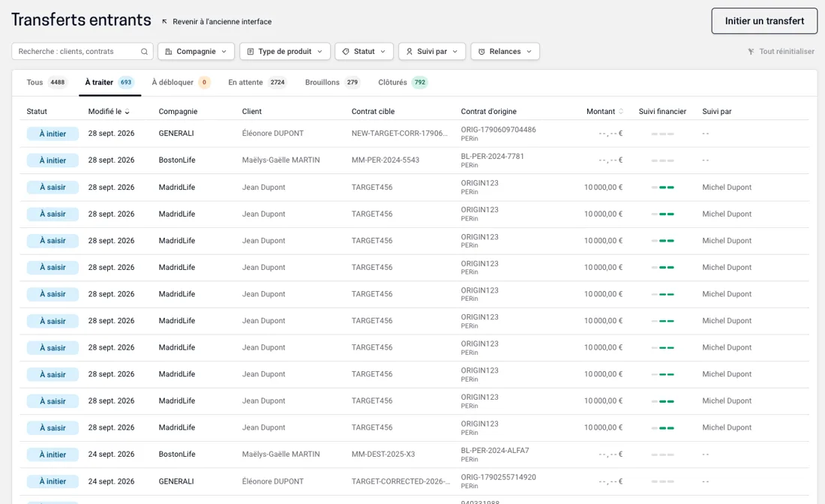The height and width of the screenshot is (504, 825).
Task: Click the search magnifier icon
Action: [x=144, y=52]
